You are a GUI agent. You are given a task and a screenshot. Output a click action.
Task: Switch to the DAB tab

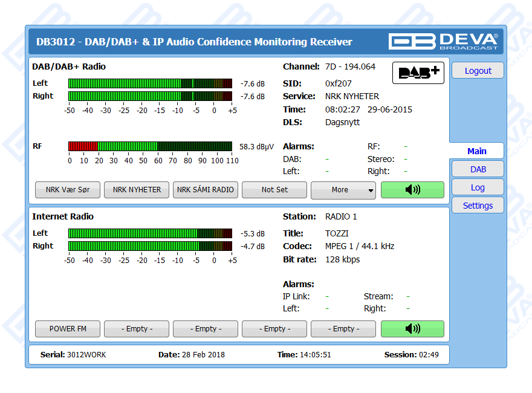coord(478,169)
